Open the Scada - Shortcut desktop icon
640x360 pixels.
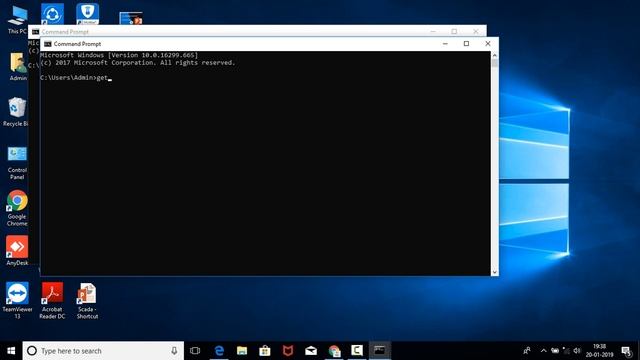coord(87,300)
